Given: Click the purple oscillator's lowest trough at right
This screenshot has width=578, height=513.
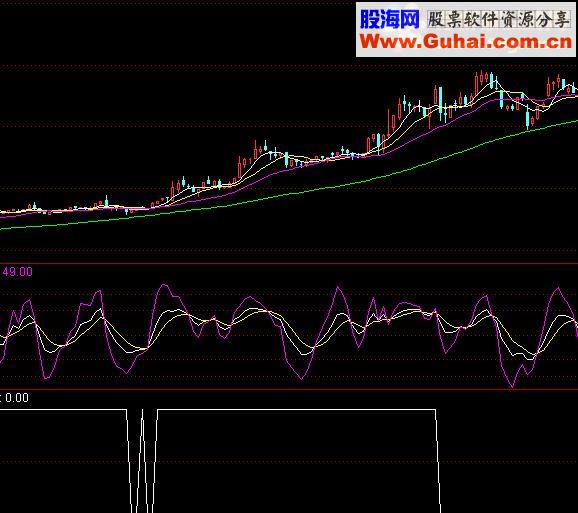Looking at the screenshot, I should coord(512,386).
